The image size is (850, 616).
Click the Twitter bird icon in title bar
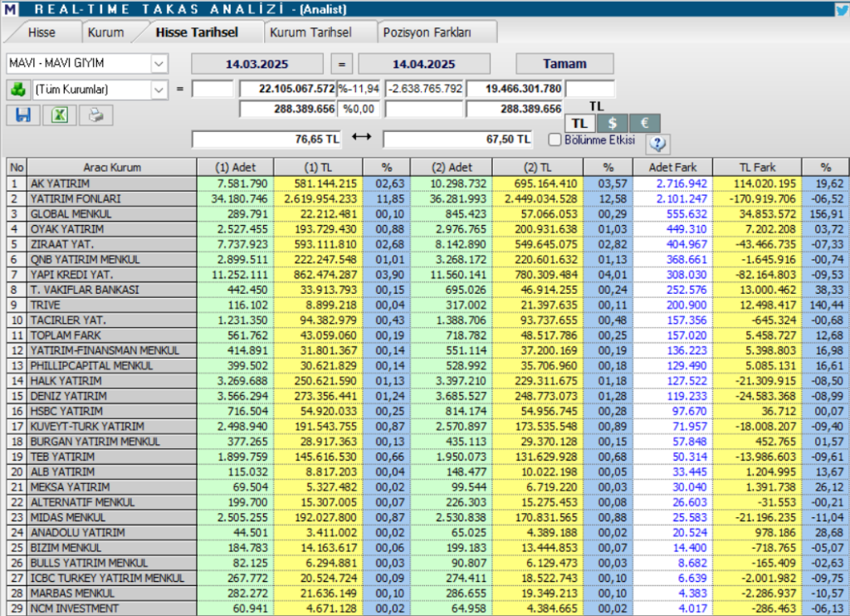click(x=841, y=9)
